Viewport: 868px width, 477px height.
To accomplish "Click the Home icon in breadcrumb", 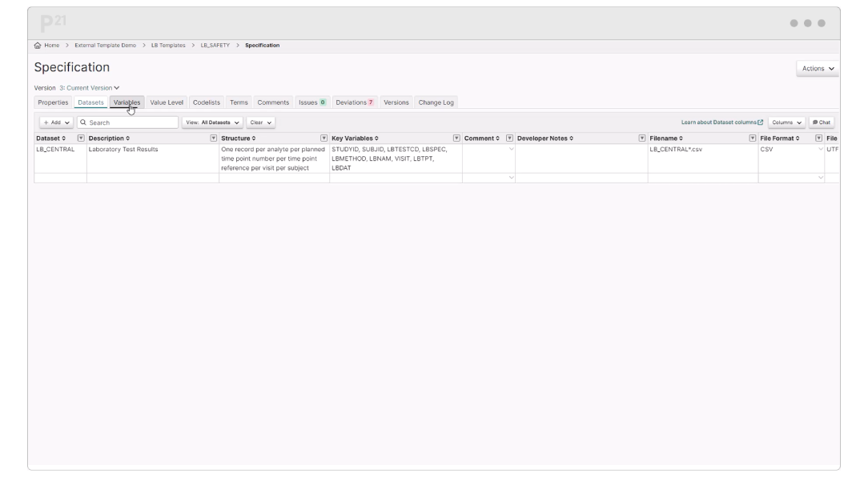I will 38,46.
